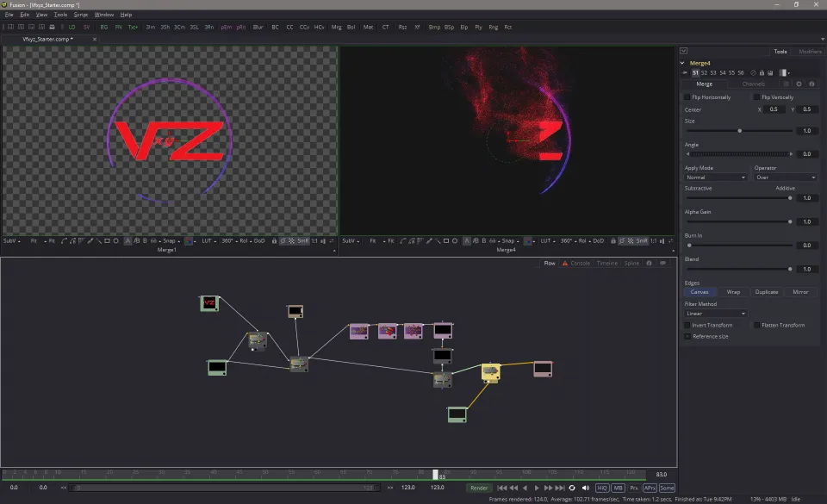Open the Edit menu
827x504 pixels.
(x=24, y=15)
